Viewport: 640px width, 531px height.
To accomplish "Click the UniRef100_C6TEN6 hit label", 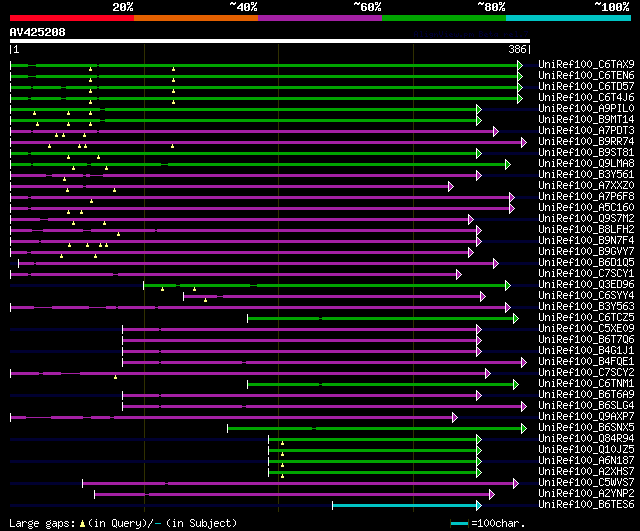I will [586, 76].
